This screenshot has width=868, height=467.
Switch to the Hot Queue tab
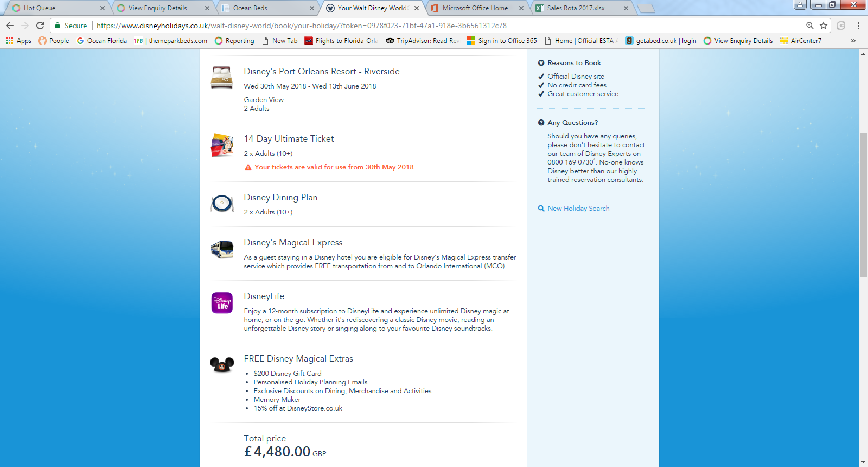pos(57,8)
